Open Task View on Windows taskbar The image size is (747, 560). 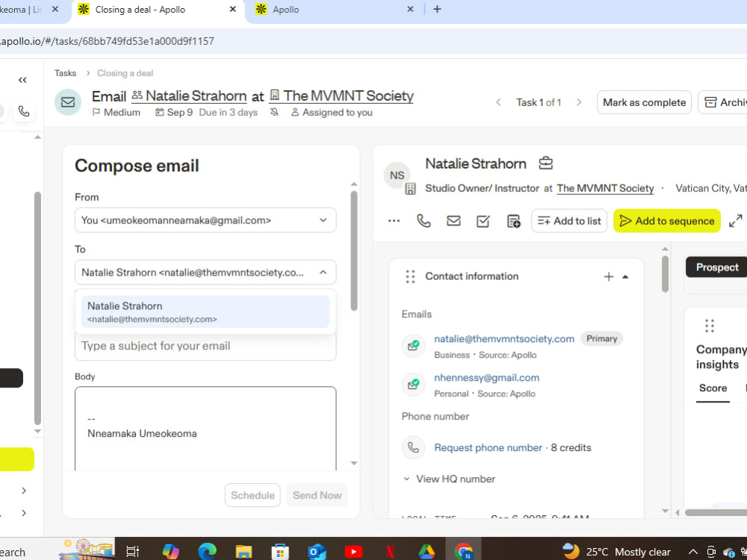132,552
